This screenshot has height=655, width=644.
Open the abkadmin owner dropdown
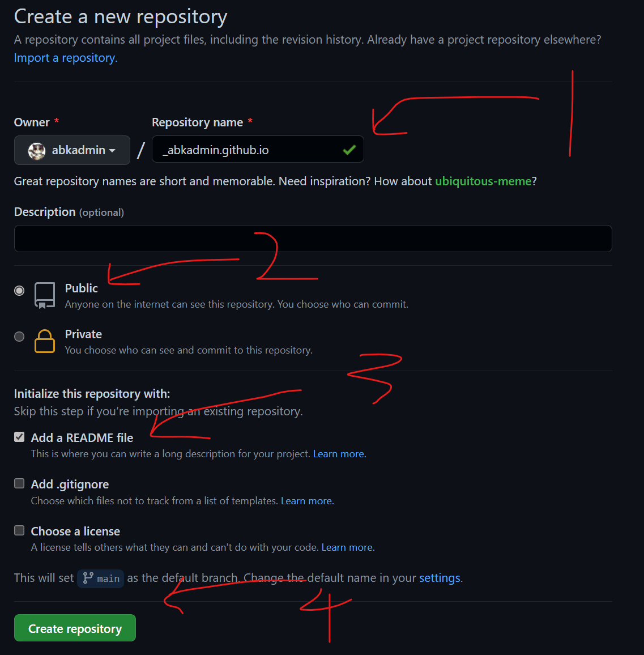pyautogui.click(x=72, y=150)
